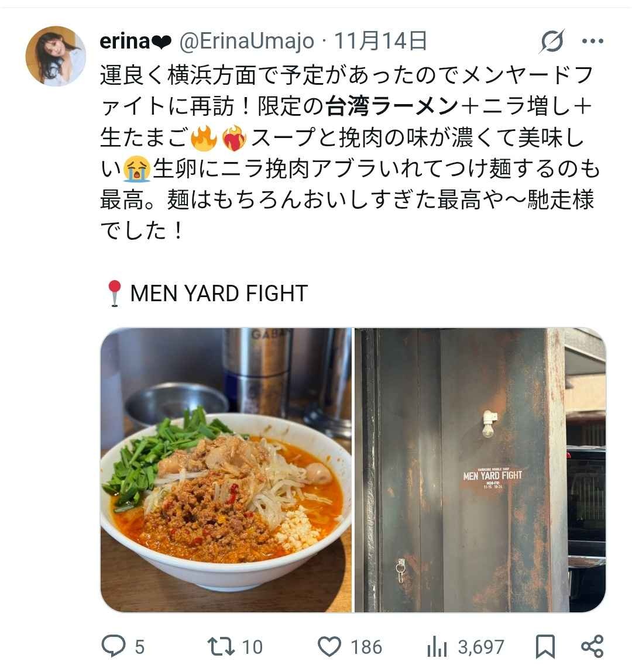Image resolution: width=632 pixels, height=672 pixels.
Task: Click the like count 186
Action: pos(366,647)
